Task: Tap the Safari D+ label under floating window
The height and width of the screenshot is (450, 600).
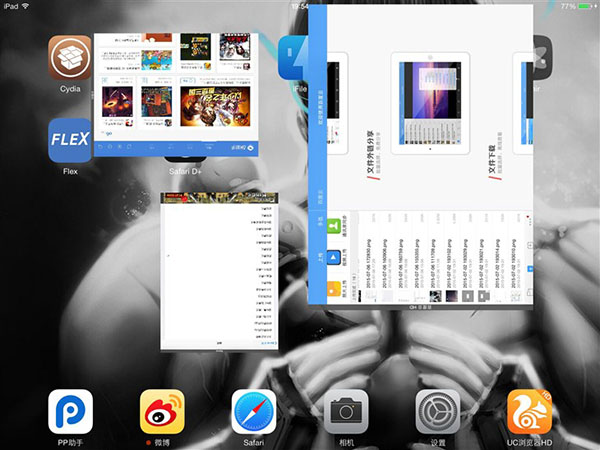Action: coord(186,171)
